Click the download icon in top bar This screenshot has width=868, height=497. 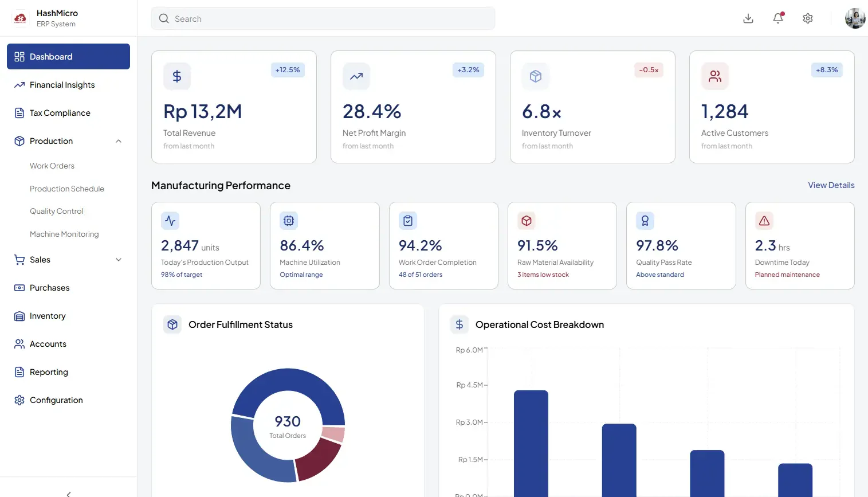(x=748, y=18)
